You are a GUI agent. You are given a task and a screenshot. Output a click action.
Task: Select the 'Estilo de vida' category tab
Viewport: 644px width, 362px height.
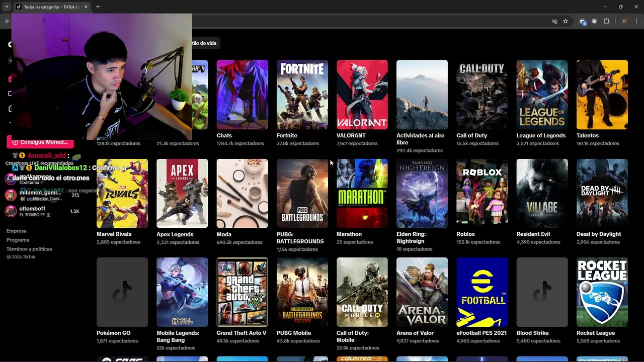click(x=204, y=43)
